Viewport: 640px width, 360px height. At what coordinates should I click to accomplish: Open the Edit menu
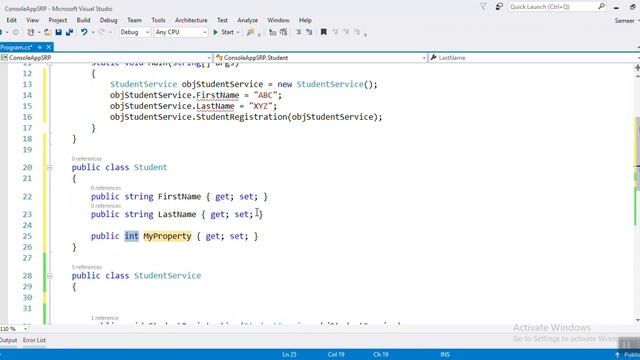pos(11,20)
